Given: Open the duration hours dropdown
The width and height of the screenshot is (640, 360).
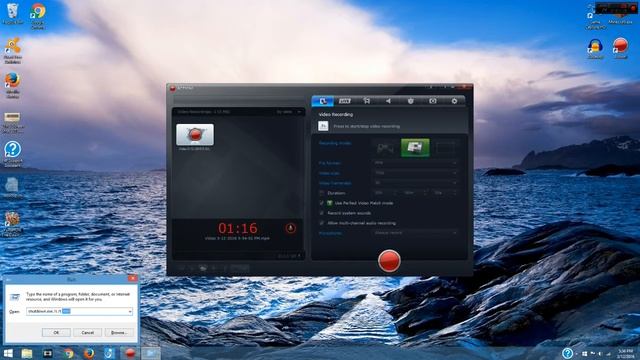Looking at the screenshot, I should [x=385, y=193].
